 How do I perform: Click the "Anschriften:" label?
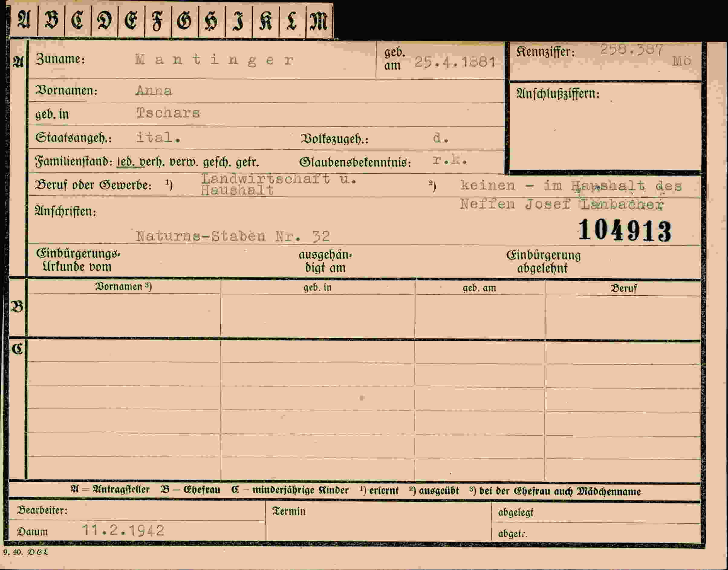[66, 211]
